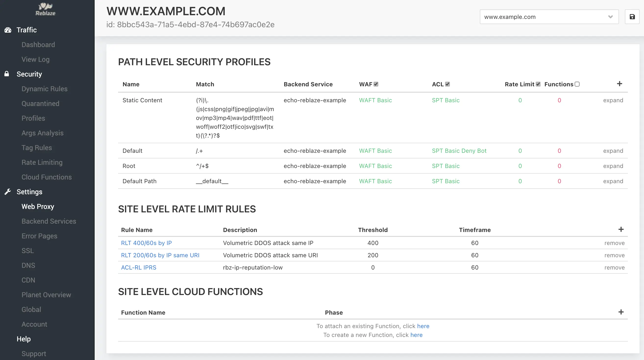Viewport: 644px width, 360px height.
Task: Open the ACL-RL IPRS rule link
Action: [138, 268]
